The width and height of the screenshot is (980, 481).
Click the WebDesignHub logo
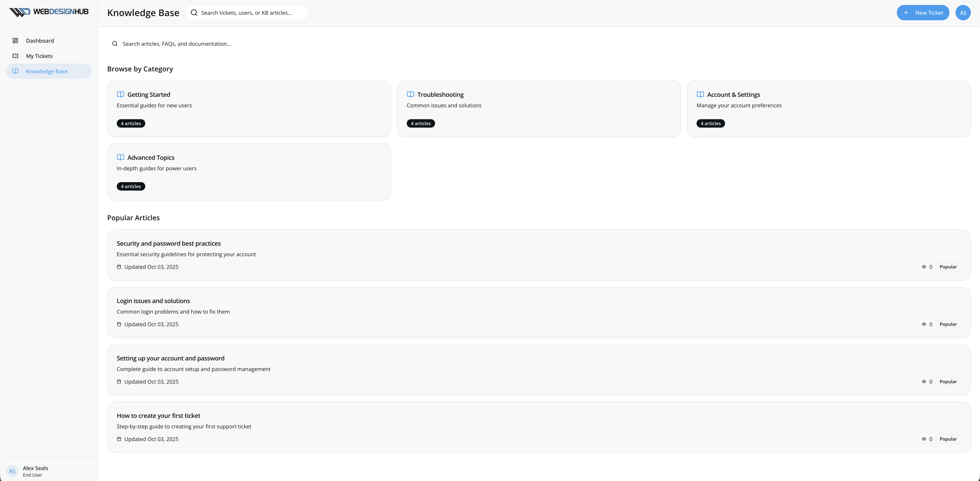49,12
